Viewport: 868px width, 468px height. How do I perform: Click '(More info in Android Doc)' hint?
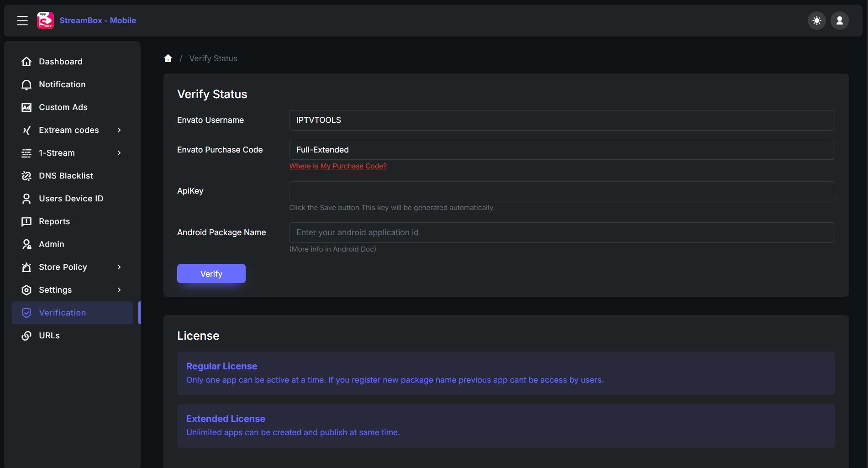pos(332,249)
